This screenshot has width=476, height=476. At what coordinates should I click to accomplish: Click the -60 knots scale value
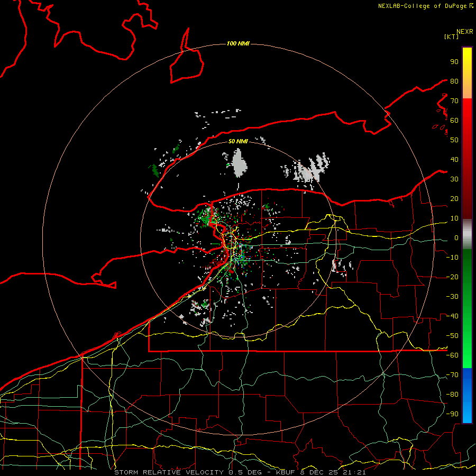coord(452,355)
